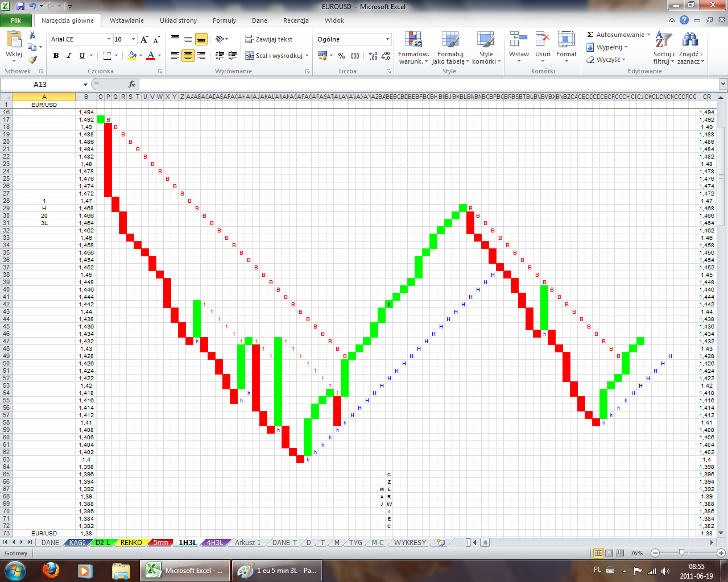Open Windows Explorer folder on taskbar
This screenshot has height=582, width=728.
[x=121, y=570]
